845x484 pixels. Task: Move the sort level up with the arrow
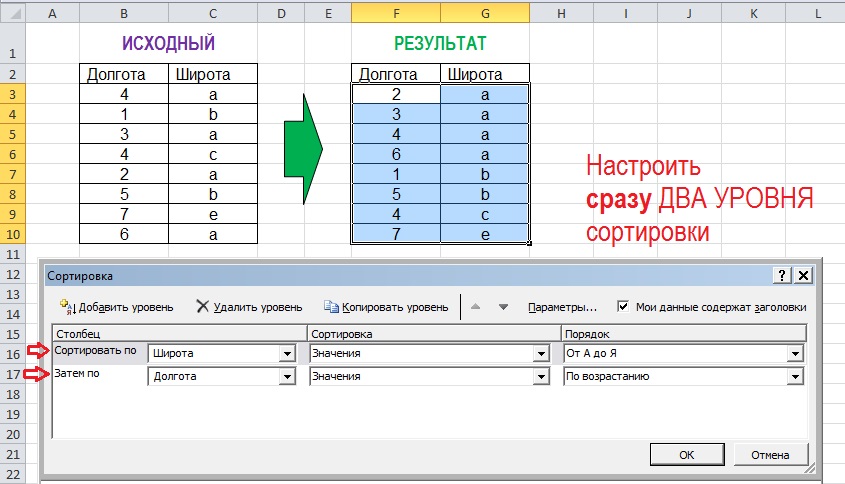(x=479, y=307)
